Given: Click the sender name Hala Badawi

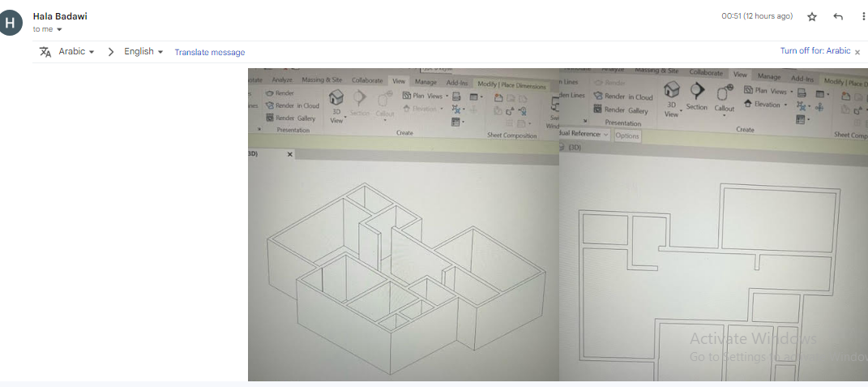Looking at the screenshot, I should [x=60, y=16].
